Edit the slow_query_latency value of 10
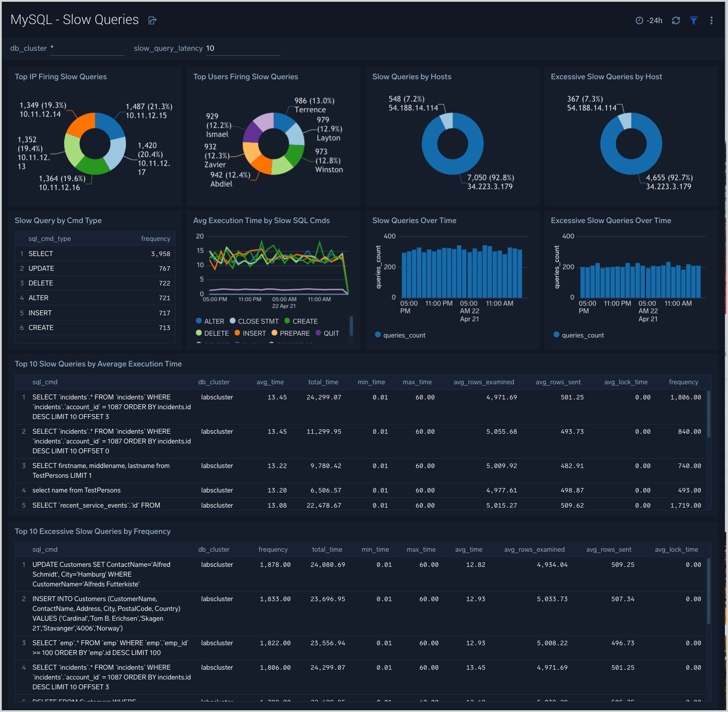The image size is (728, 712). pyautogui.click(x=243, y=48)
